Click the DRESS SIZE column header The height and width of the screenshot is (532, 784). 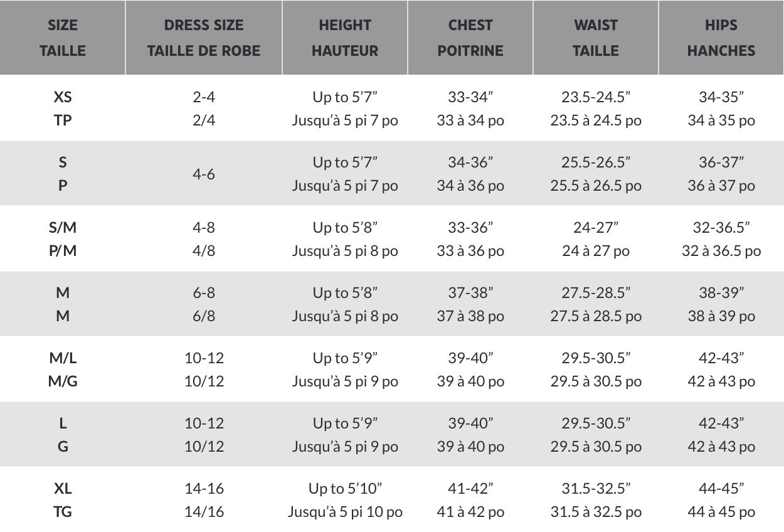[x=204, y=38]
